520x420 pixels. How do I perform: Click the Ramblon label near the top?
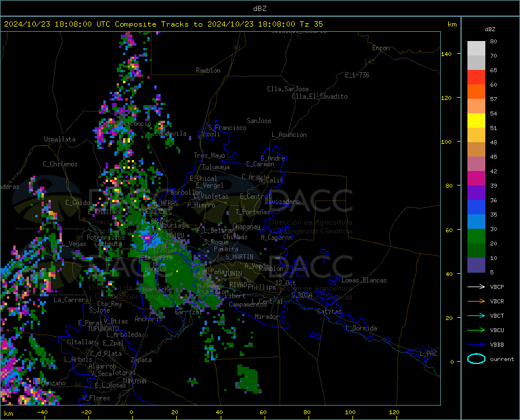[208, 70]
